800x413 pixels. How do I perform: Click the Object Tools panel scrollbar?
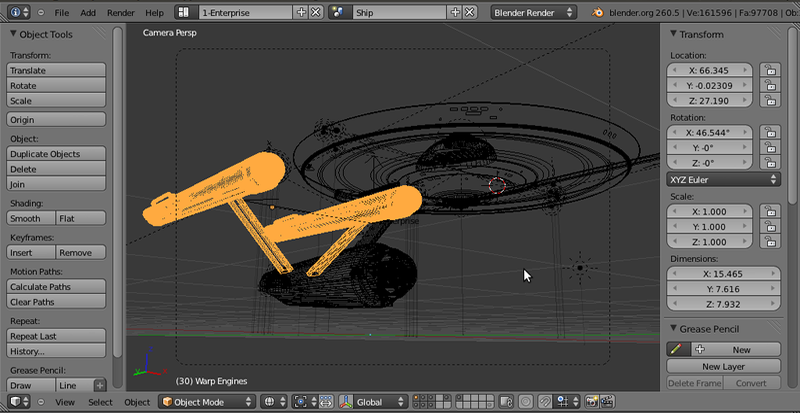coord(118,192)
